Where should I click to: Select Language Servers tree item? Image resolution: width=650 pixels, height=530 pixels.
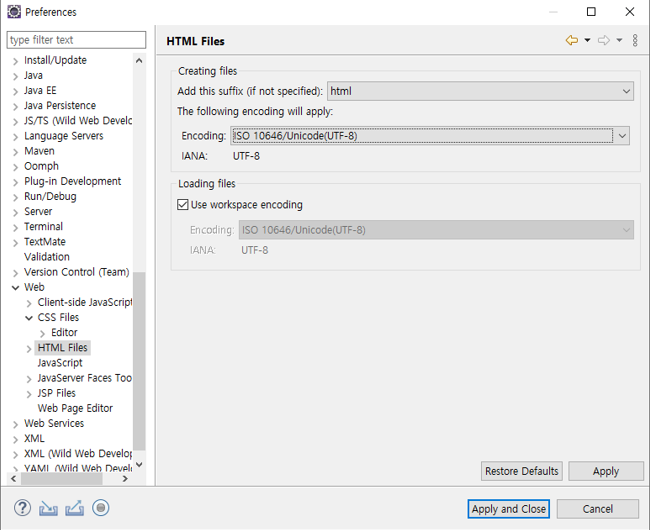pos(63,136)
